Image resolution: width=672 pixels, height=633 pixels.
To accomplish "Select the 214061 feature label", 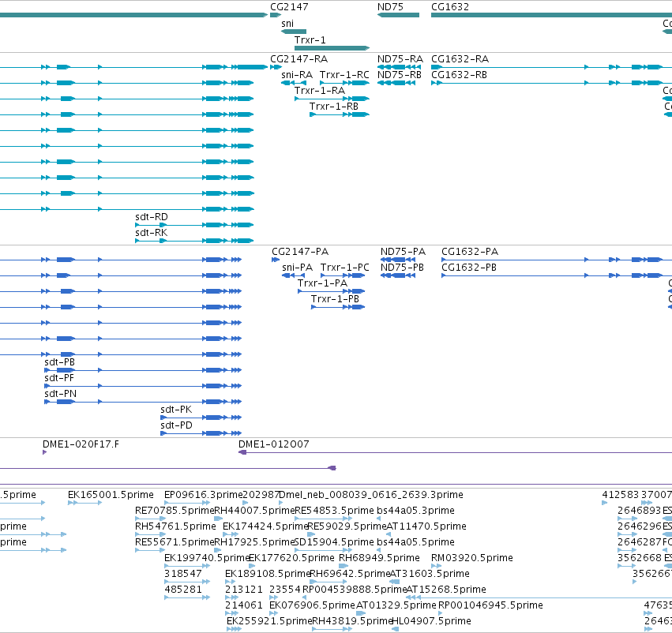I will (244, 605).
